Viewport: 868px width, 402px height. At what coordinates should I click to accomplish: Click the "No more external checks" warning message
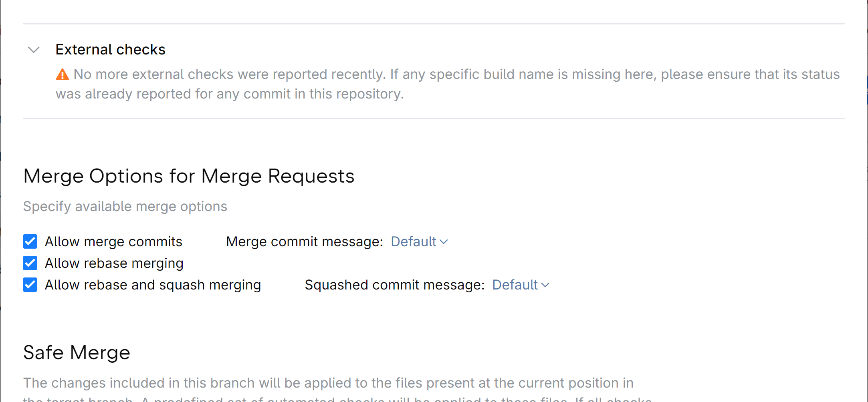pyautogui.click(x=456, y=74)
